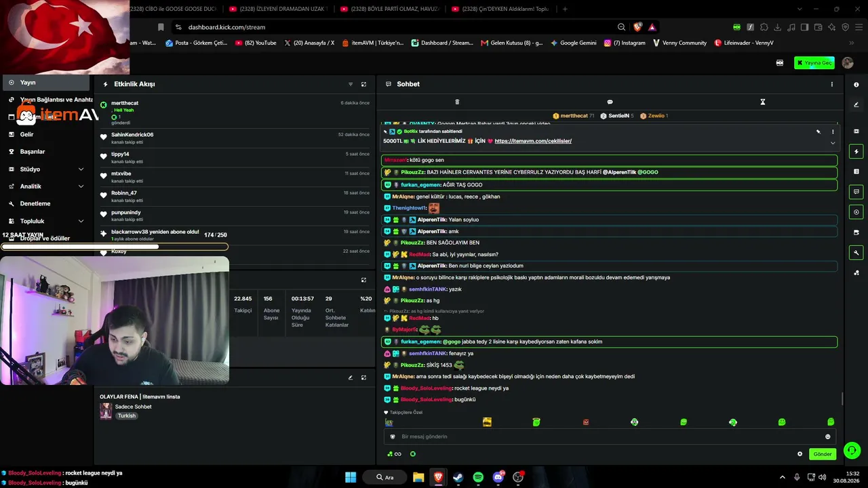Show hidden system tray icons
The height and width of the screenshot is (488, 868).
point(782,477)
